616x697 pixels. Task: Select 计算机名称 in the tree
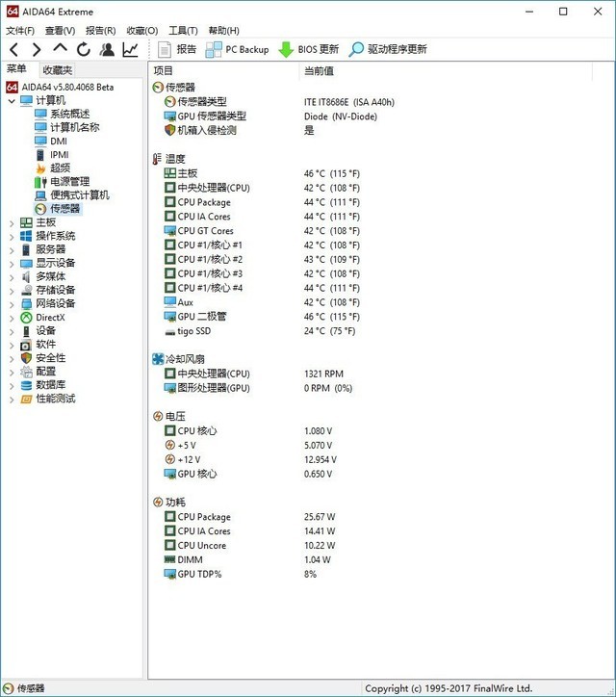(x=67, y=128)
